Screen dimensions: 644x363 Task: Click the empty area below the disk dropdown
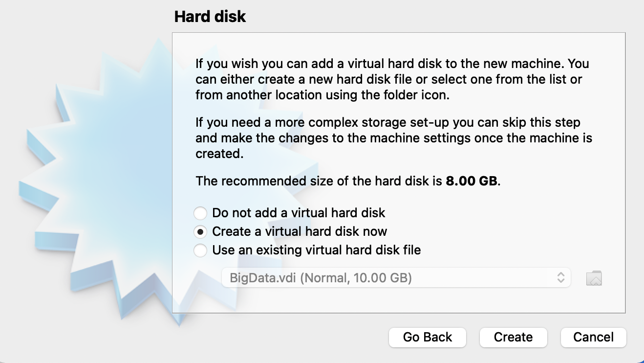click(396, 301)
